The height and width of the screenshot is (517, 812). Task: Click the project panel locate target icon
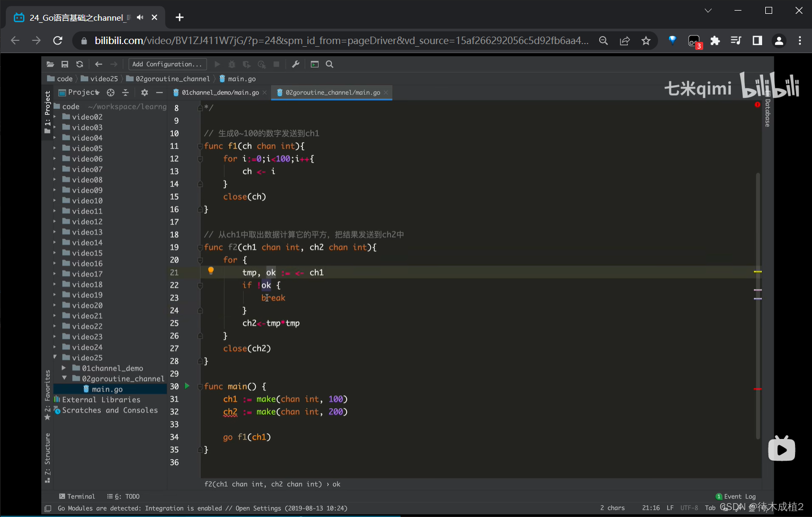110,92
